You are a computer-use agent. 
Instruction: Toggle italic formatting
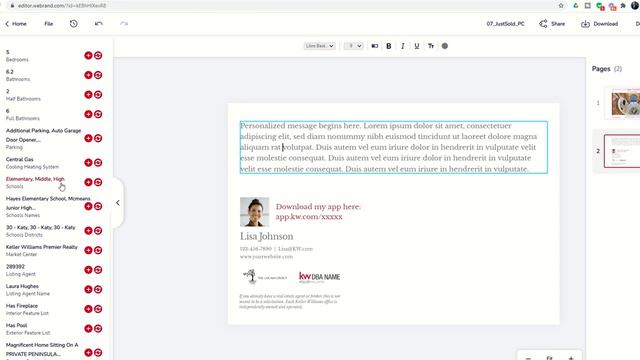[402, 46]
